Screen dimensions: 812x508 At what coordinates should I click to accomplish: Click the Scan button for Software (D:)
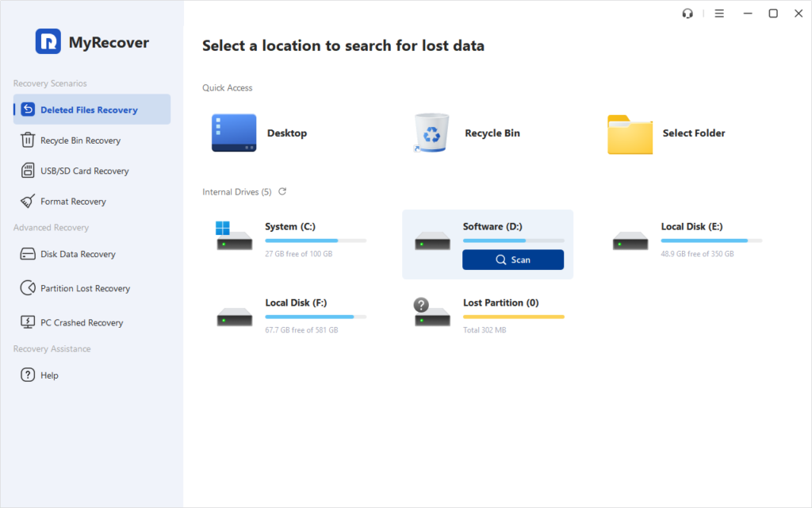(x=513, y=260)
